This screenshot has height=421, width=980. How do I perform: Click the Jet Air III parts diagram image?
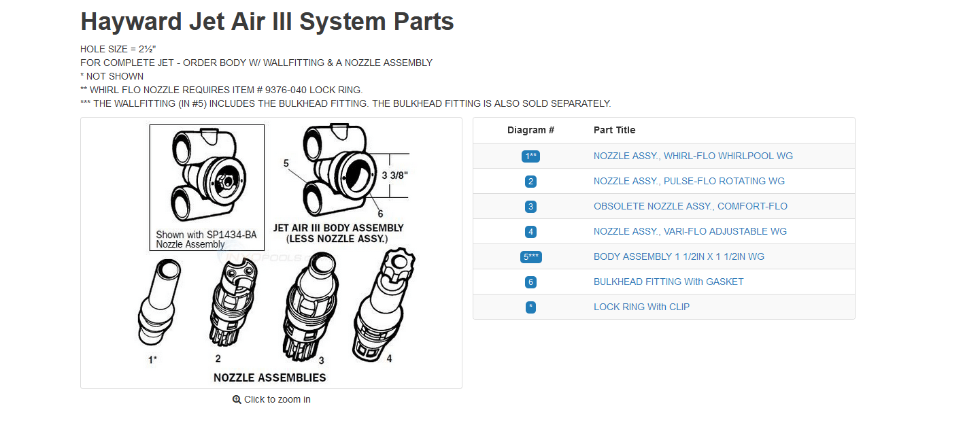(271, 253)
